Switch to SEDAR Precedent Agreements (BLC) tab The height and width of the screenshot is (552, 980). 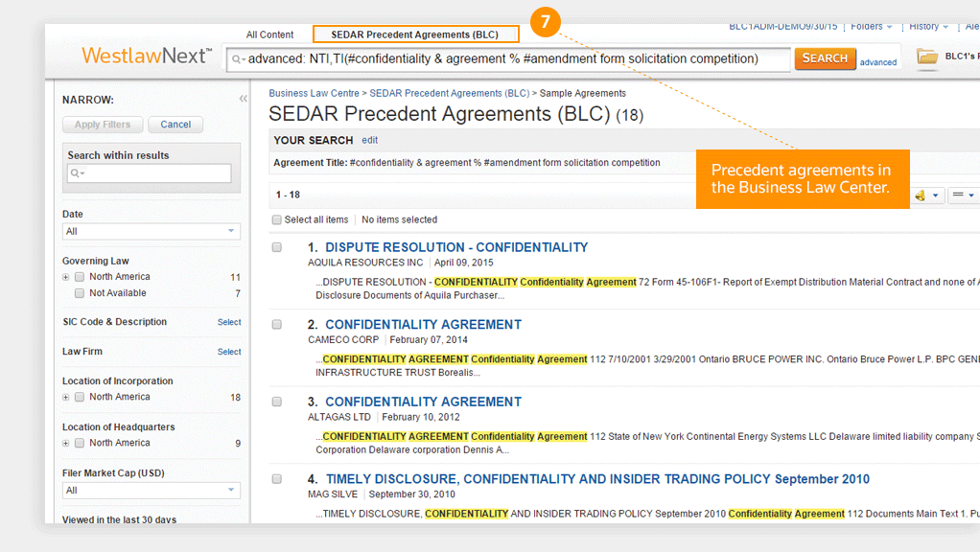pos(415,34)
